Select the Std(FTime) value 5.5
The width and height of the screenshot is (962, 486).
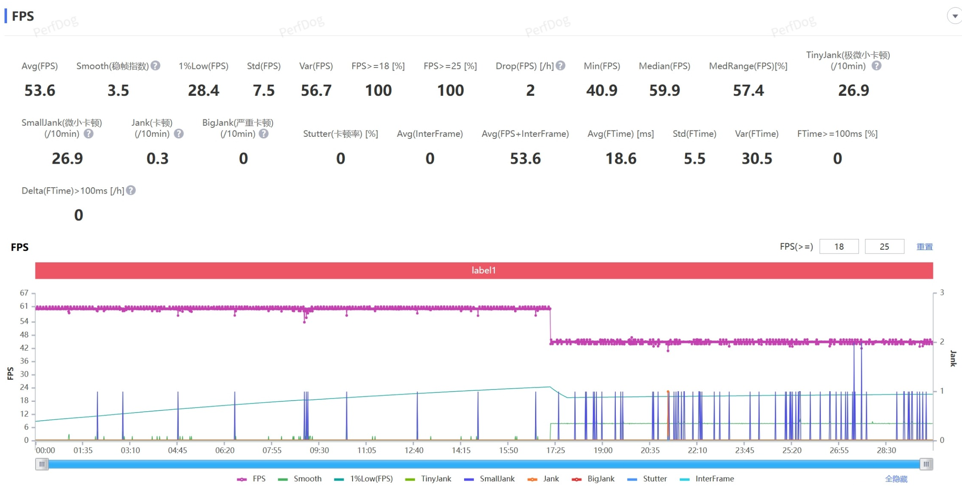click(695, 159)
